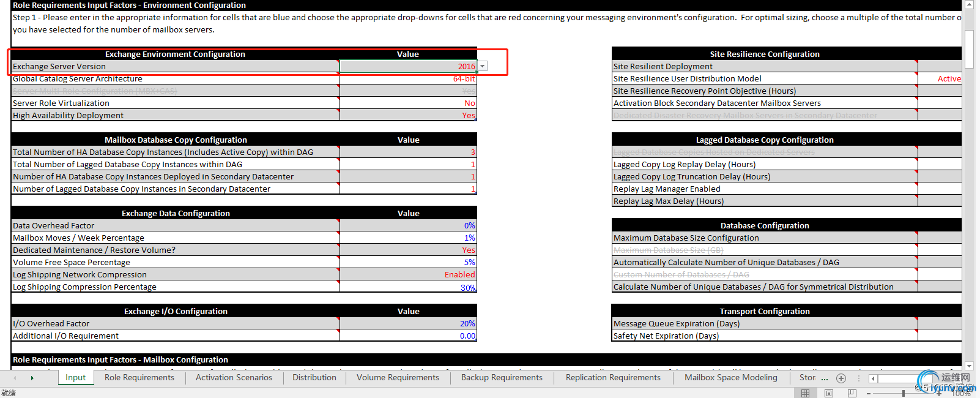
Task: Go to the Distribution sheet tab
Action: (314, 378)
